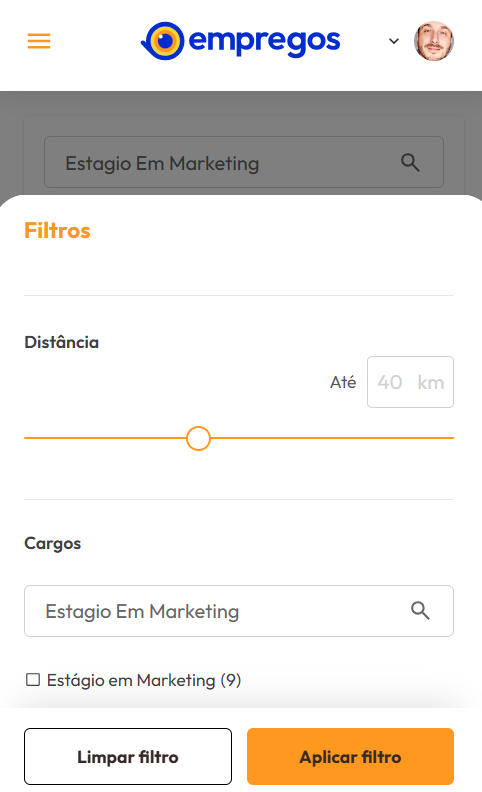Check the Estágio em Marketing checkbox
Screen dimensions: 482x792
[x=33, y=680]
